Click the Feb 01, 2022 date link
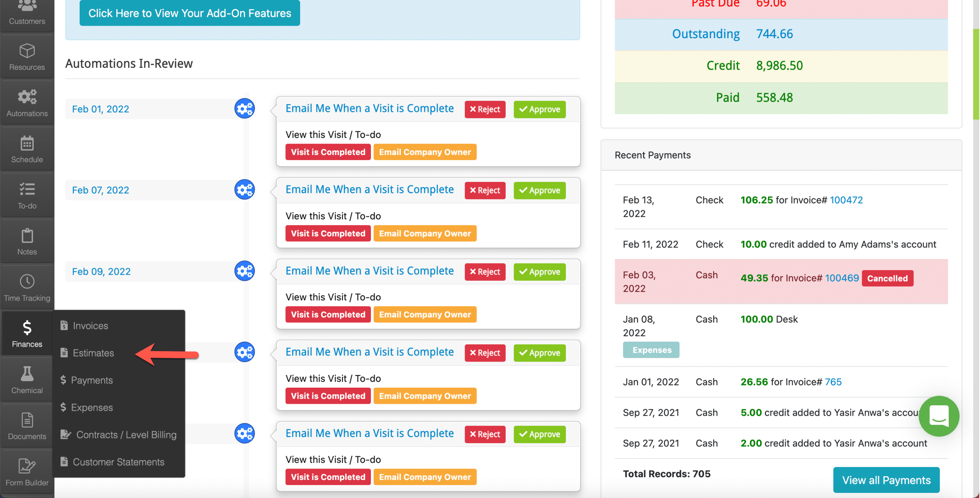The height and width of the screenshot is (498, 980). pyautogui.click(x=101, y=109)
